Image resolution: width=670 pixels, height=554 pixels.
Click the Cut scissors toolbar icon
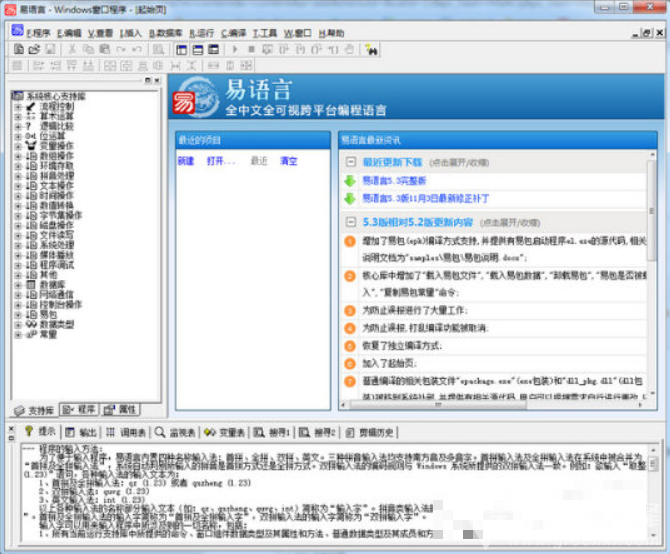coord(72,50)
